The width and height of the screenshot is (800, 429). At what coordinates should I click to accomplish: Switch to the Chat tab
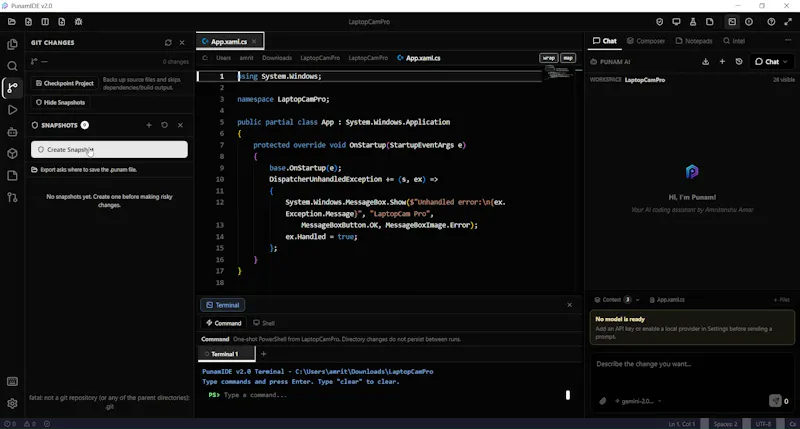pos(605,41)
